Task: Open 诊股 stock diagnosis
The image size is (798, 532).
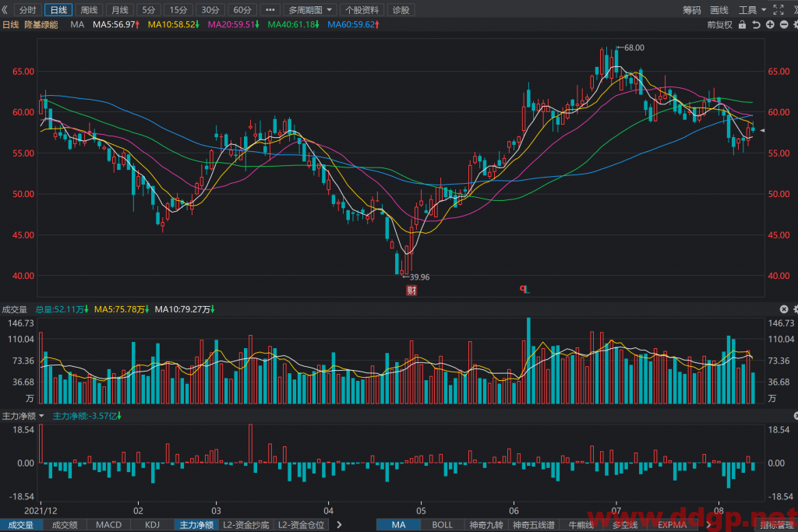Action: point(401,9)
